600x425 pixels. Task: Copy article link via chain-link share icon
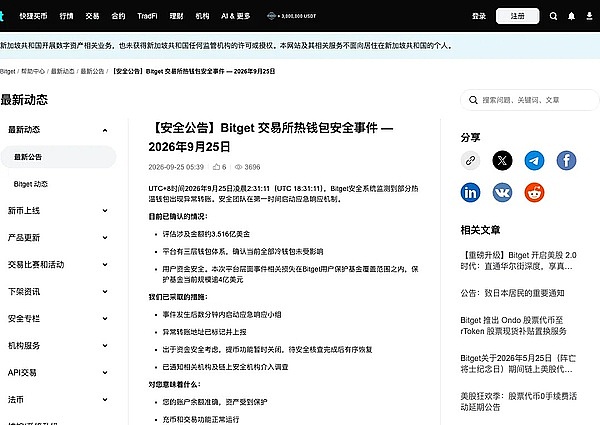pos(470,160)
